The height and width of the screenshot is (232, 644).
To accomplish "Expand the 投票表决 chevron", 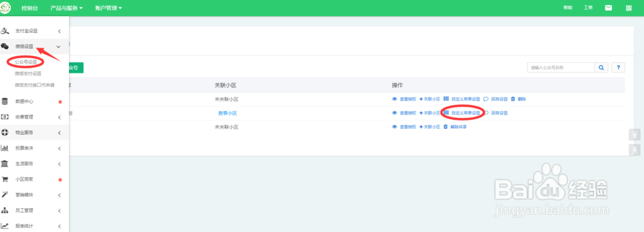I will tap(59, 148).
